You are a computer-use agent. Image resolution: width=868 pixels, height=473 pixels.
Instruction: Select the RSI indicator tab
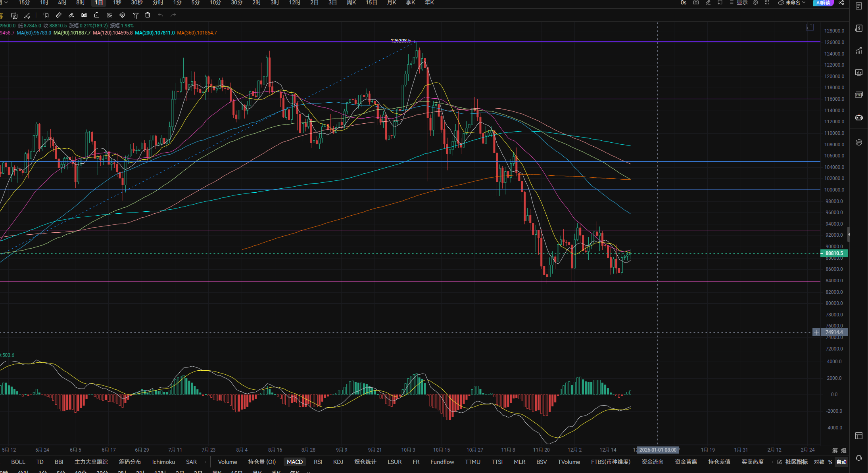click(x=318, y=462)
